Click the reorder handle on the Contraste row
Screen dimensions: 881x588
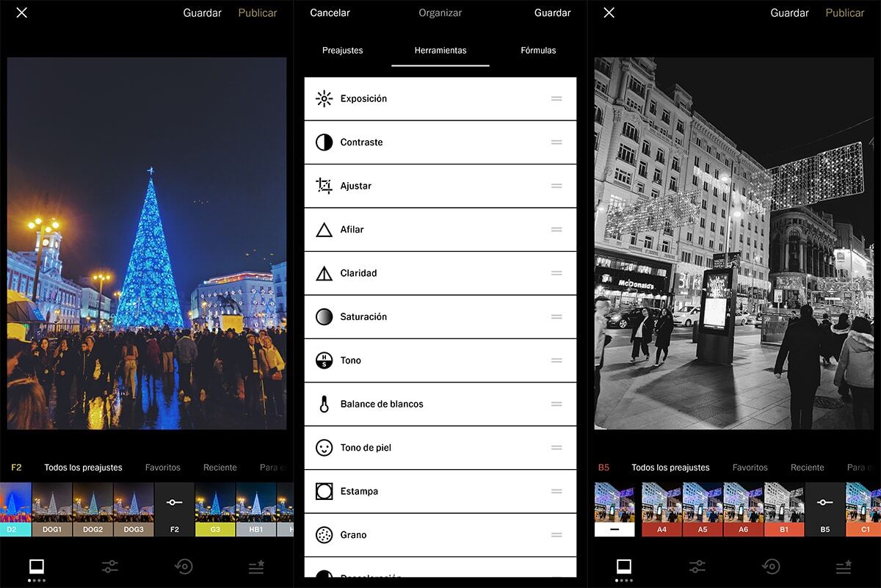click(x=556, y=142)
